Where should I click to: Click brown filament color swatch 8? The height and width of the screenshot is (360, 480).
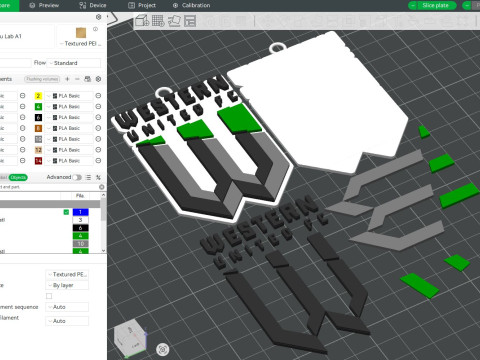pos(38,128)
